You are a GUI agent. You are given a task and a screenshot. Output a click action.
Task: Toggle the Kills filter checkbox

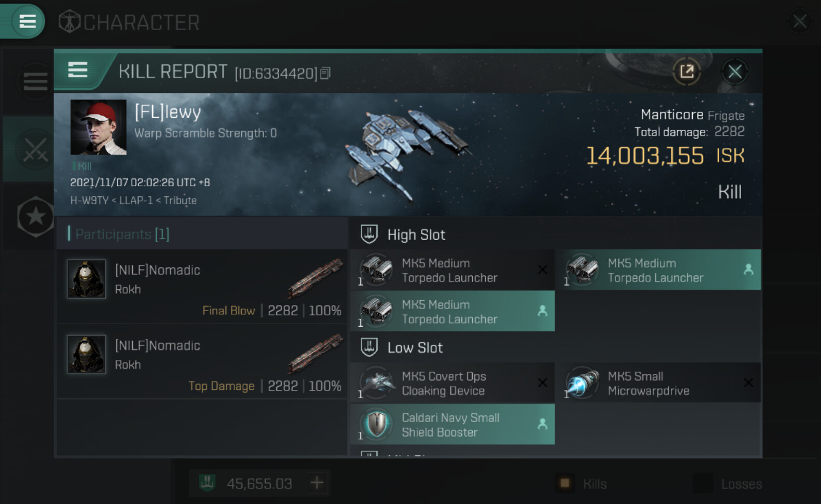click(565, 483)
